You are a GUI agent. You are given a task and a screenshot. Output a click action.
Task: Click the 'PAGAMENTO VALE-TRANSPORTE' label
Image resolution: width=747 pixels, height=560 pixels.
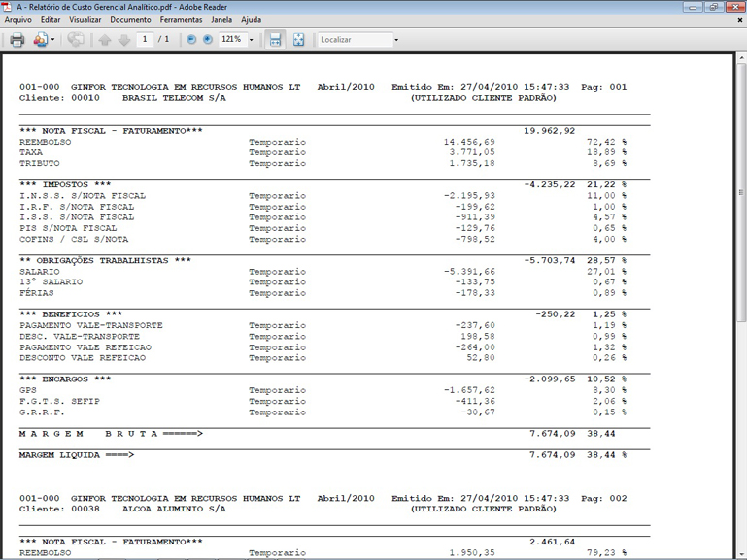(91, 325)
